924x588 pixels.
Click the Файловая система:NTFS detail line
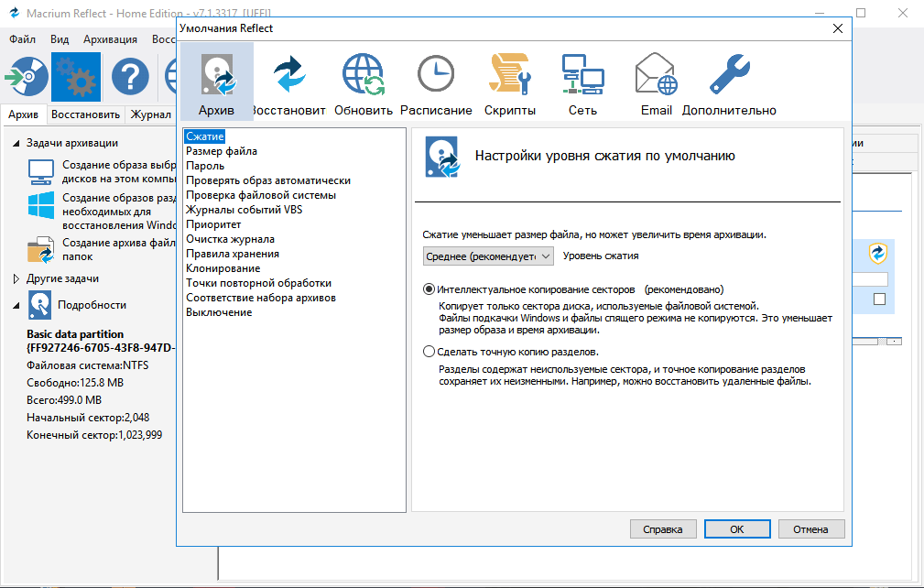coord(88,365)
